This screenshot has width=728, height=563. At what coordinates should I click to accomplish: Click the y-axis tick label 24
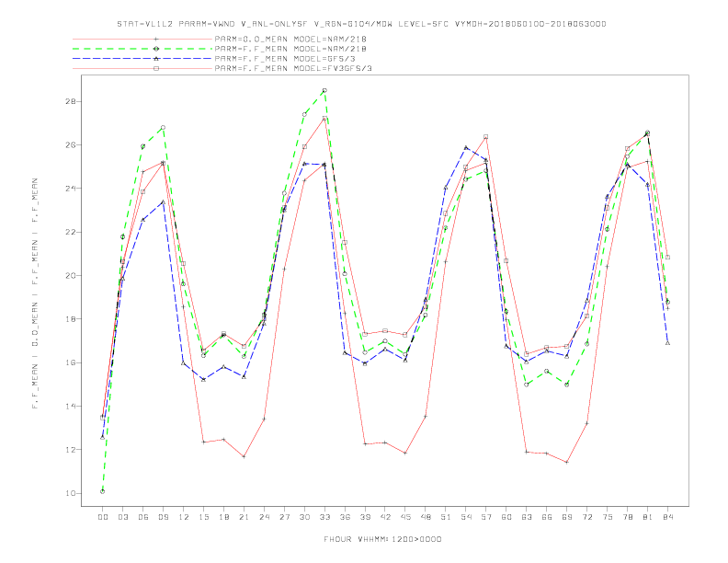pyautogui.click(x=73, y=189)
